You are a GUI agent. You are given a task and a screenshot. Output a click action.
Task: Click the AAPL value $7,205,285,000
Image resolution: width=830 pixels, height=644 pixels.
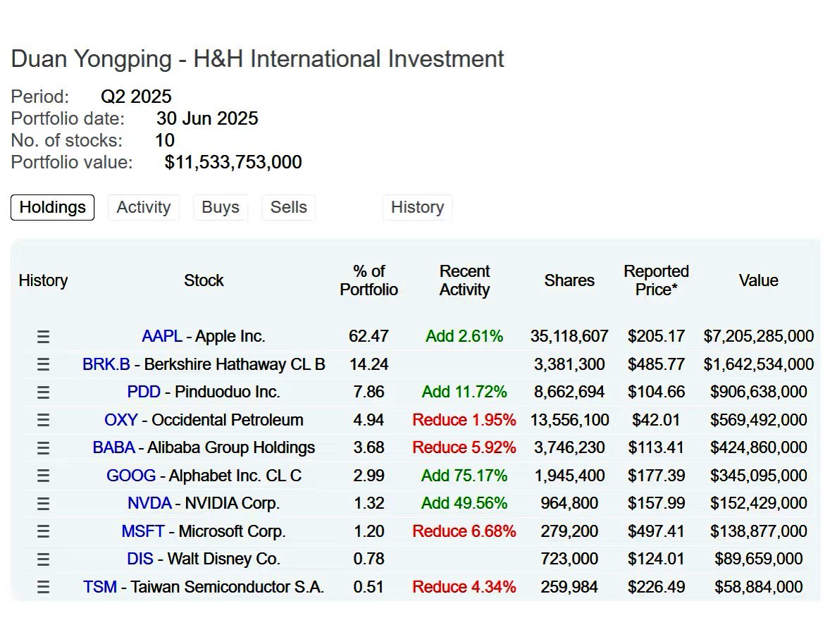click(x=759, y=336)
